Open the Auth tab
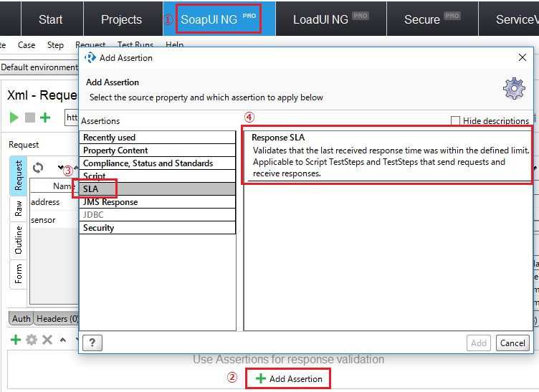539x392 pixels. coord(21,318)
